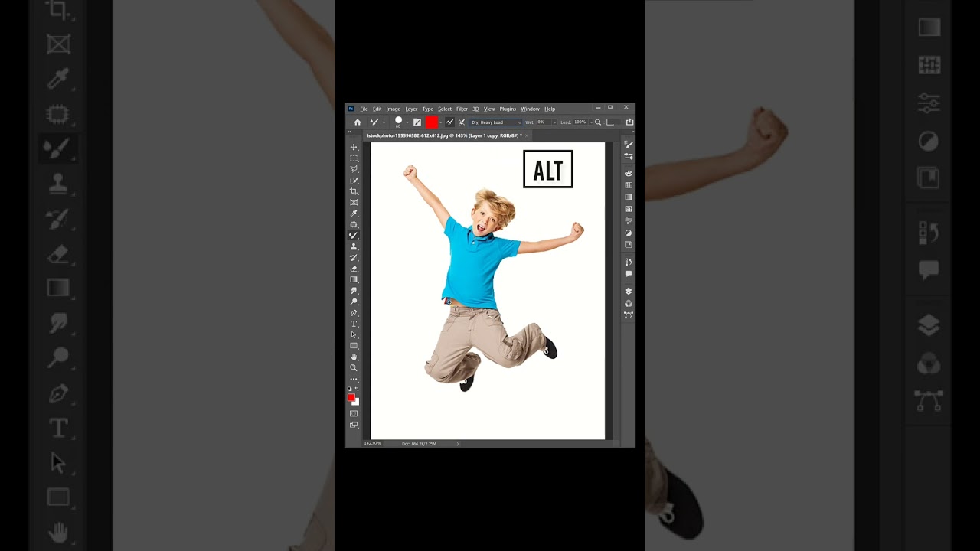Open the Load percentage dropdown arrow

click(x=591, y=122)
